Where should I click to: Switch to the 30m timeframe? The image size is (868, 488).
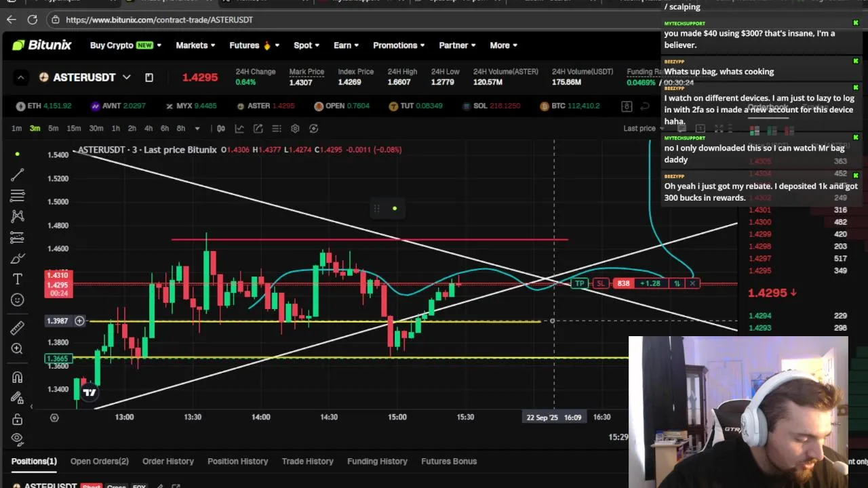pyautogui.click(x=96, y=128)
